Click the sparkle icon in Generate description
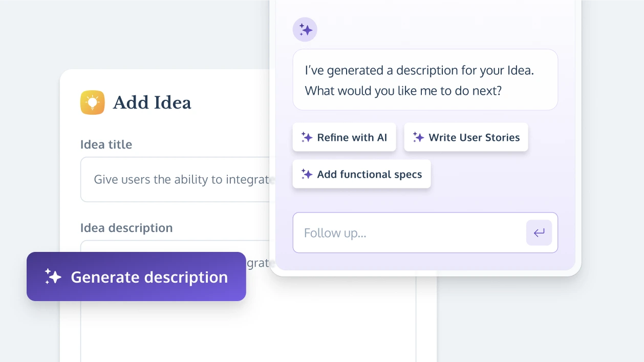Screen dimensions: 644x362 point(53,277)
